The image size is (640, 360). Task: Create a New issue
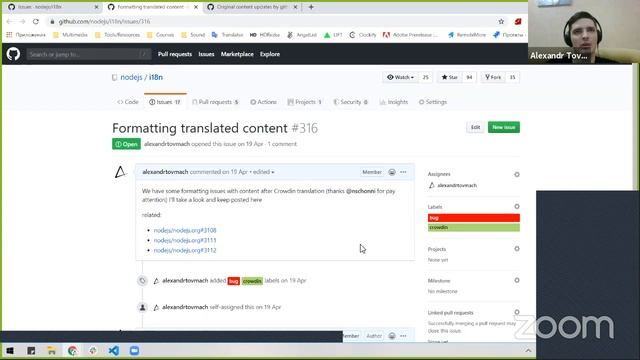(504, 127)
